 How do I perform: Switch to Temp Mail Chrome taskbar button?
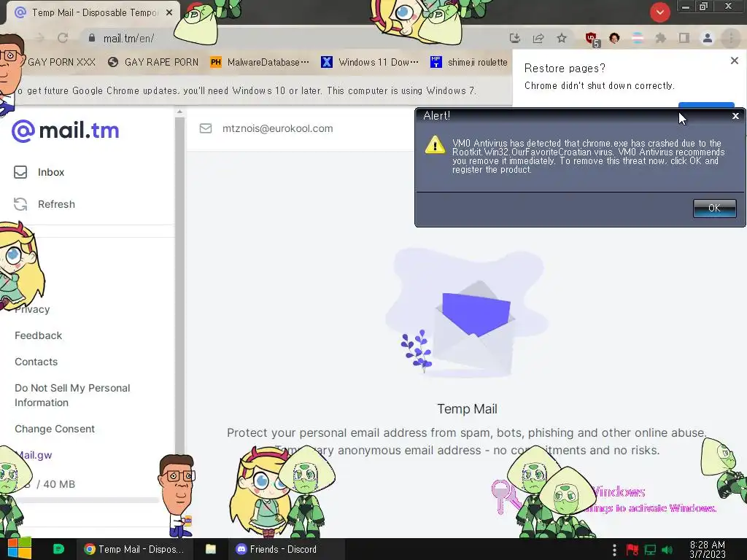coord(135,549)
